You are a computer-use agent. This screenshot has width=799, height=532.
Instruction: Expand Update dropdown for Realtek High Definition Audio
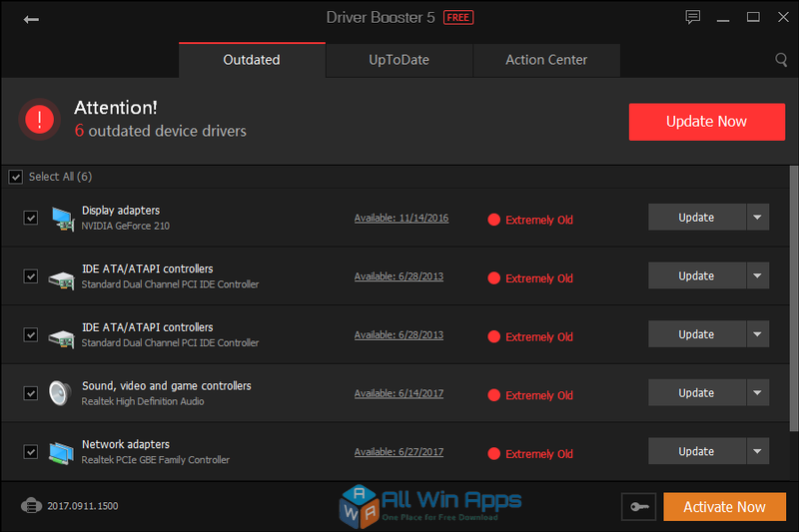(758, 393)
